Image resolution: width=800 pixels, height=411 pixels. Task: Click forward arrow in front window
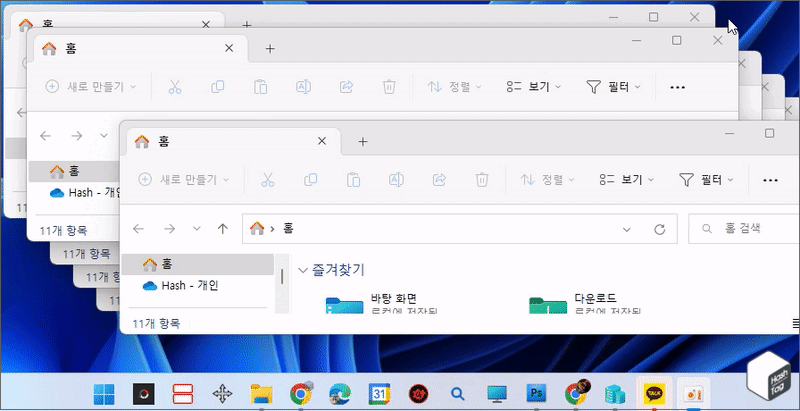169,229
